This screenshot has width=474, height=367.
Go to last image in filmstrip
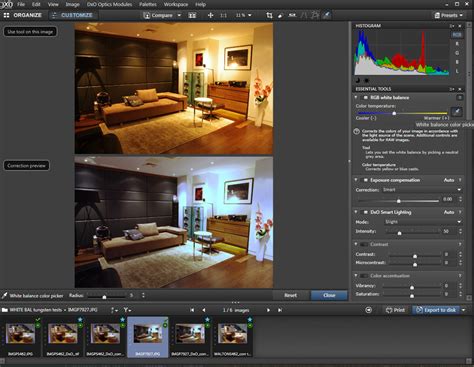click(280, 310)
